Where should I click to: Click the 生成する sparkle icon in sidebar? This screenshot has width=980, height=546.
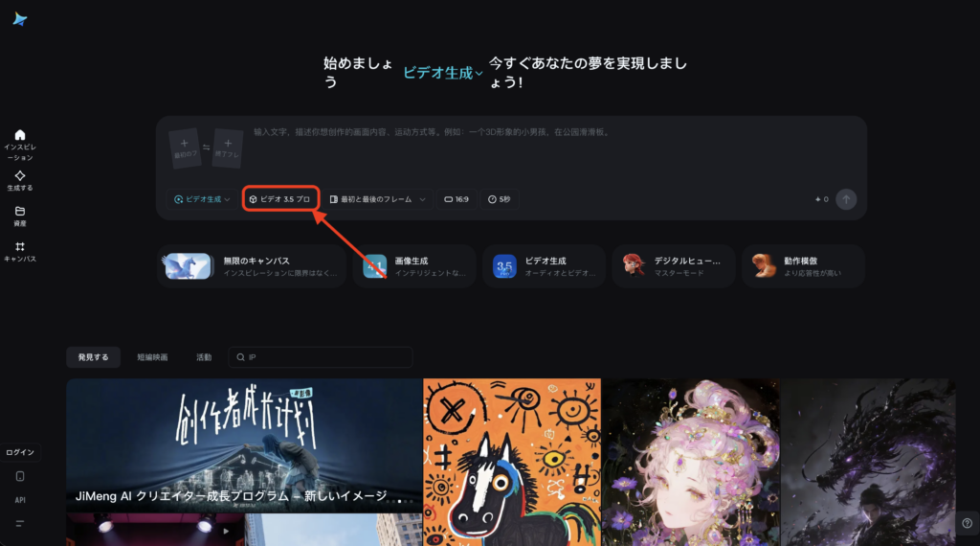pyautogui.click(x=20, y=175)
